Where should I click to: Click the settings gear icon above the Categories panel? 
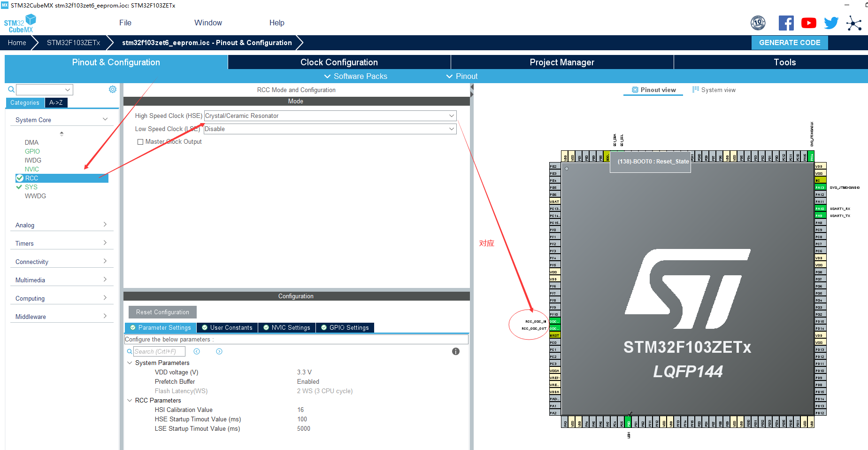(112, 89)
